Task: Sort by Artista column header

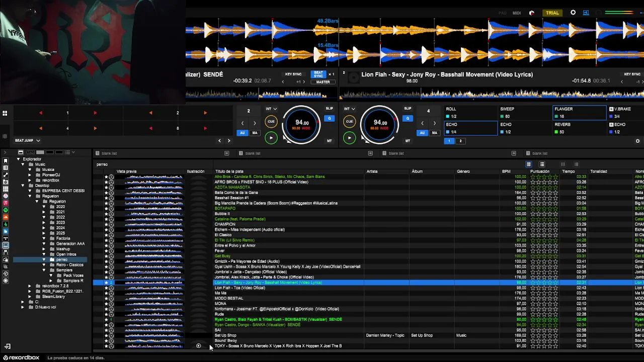Action: 372,171
